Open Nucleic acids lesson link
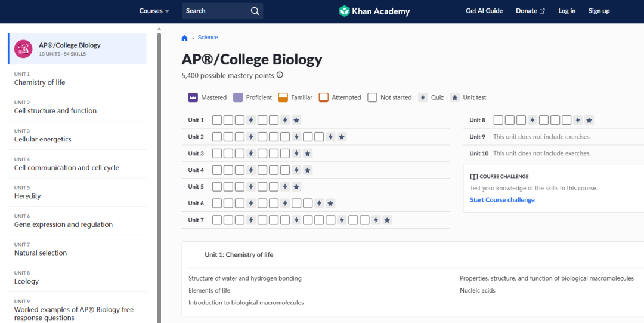The height and width of the screenshot is (323, 644). click(478, 291)
